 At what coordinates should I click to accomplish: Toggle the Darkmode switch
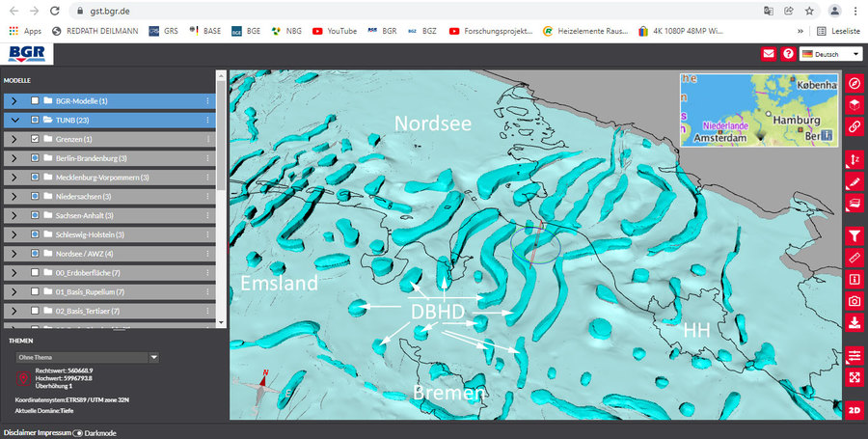click(77, 432)
